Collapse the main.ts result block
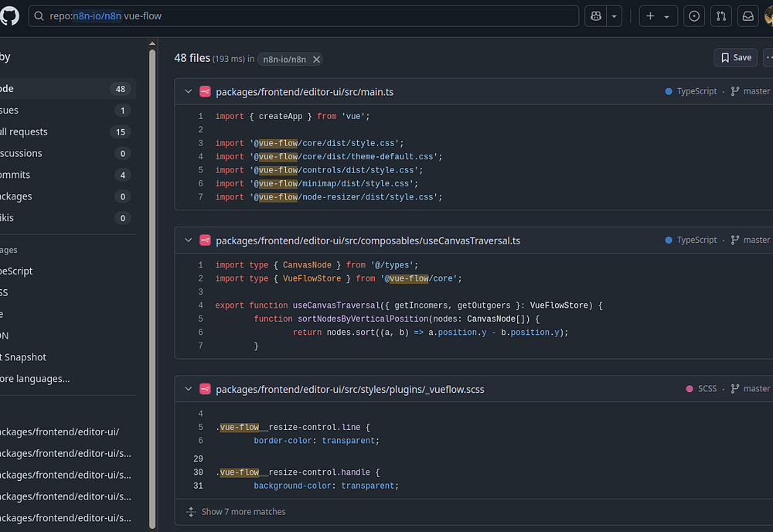Image resolution: width=773 pixels, height=532 pixels. pos(188,92)
